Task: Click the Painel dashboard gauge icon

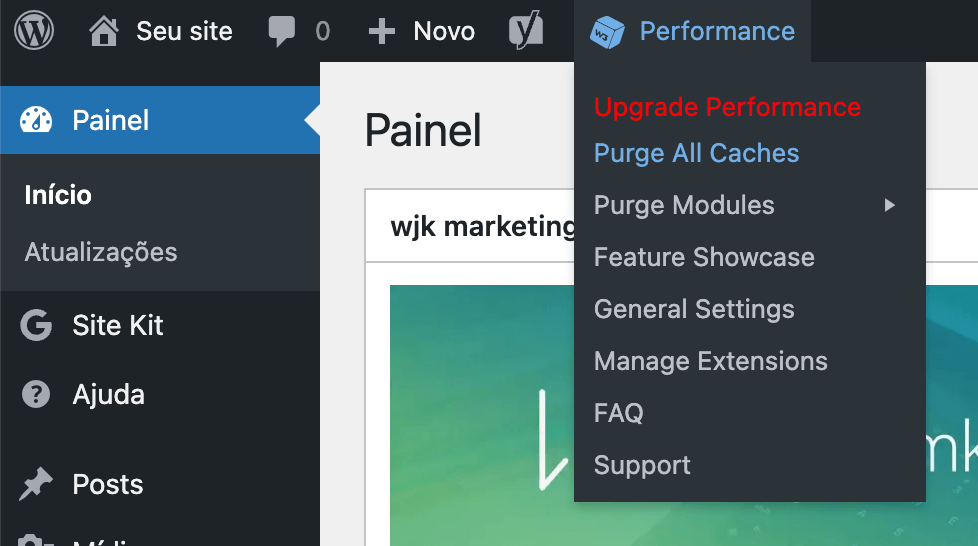Action: pyautogui.click(x=36, y=120)
